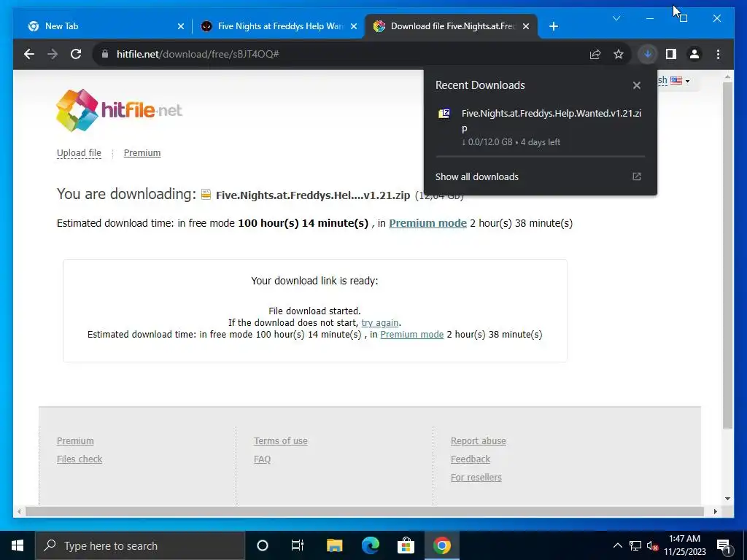The height and width of the screenshot is (560, 747).
Task: Open Cortana circle on the taskbar
Action: (263, 545)
